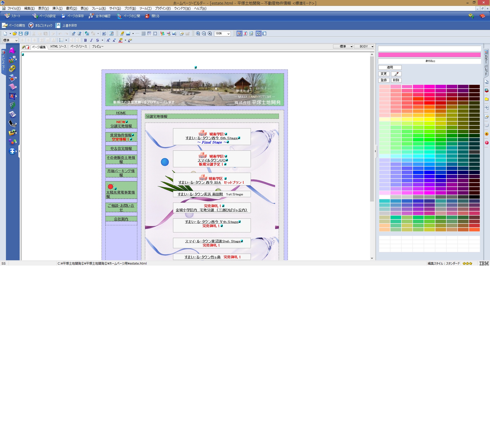The height and width of the screenshot is (448, 490).
Task: Click the 中古住宅情報 link on page
Action: tap(121, 148)
